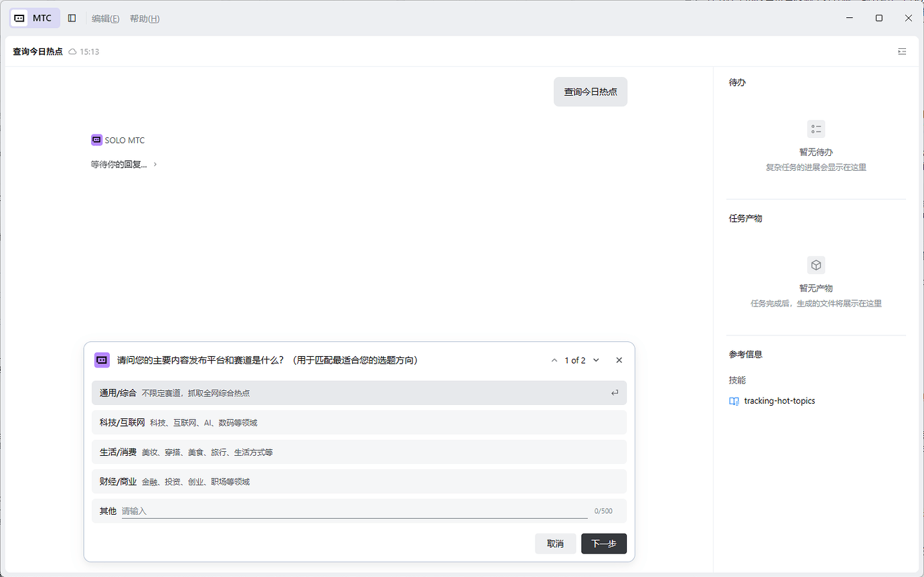Click the MTC logo button
The image size is (924, 577).
click(35, 18)
